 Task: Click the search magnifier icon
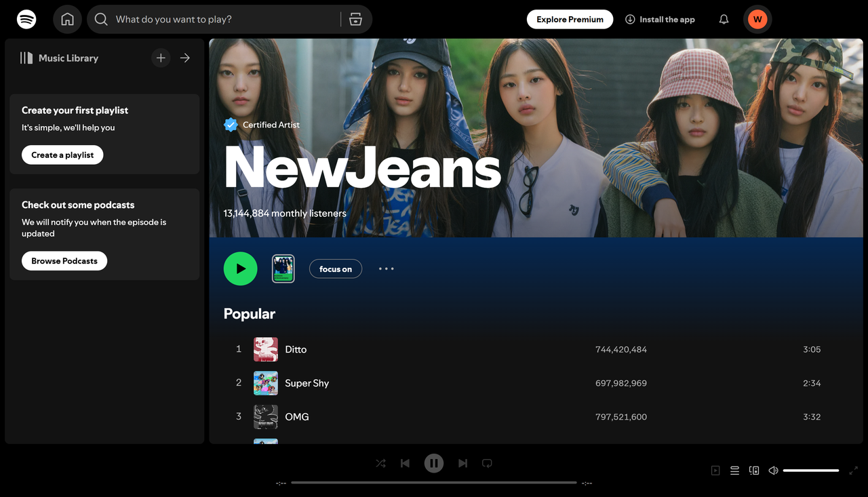(x=101, y=19)
